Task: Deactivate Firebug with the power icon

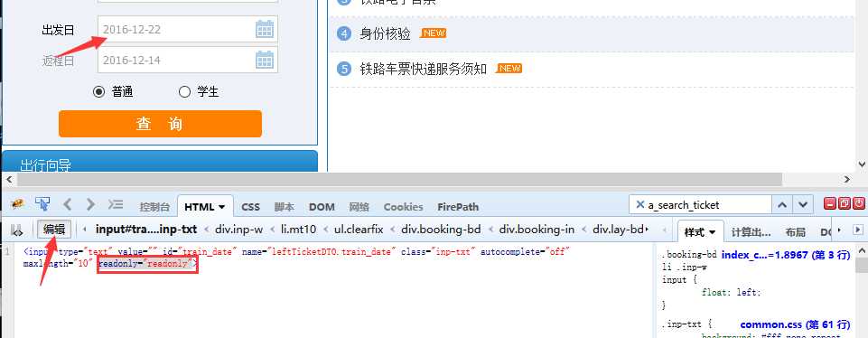Action: (x=859, y=204)
